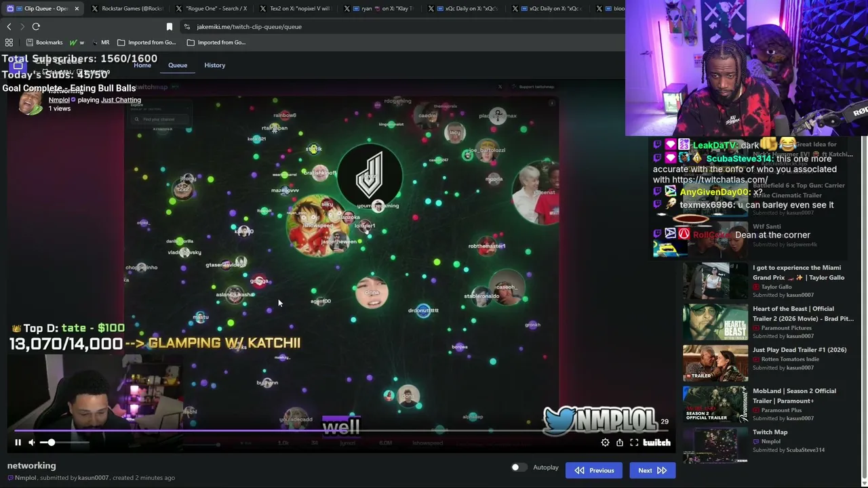
Task: Adjust the player volume slider
Action: click(x=64, y=443)
